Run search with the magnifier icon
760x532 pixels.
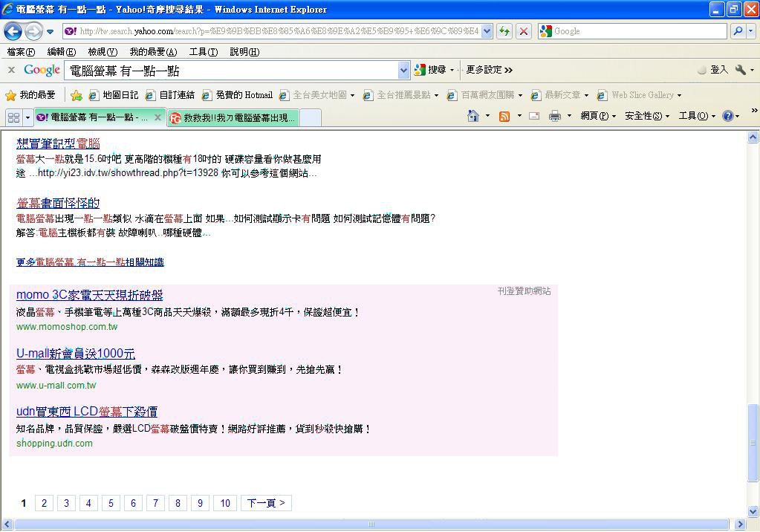pyautogui.click(x=737, y=31)
